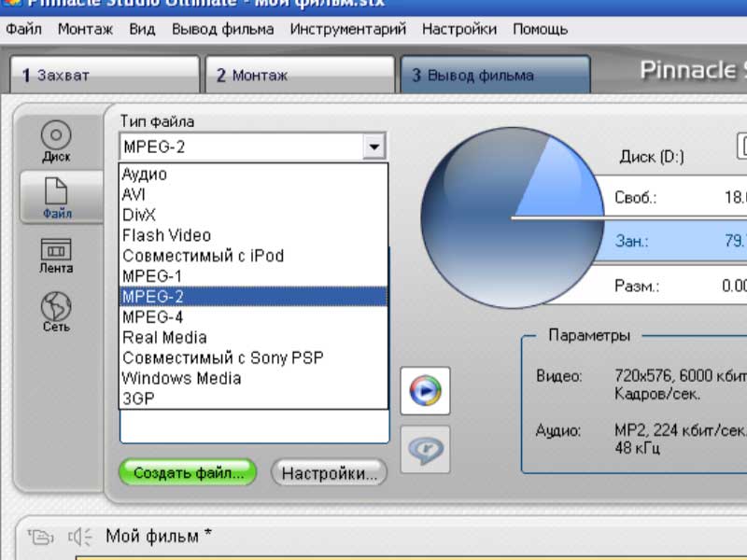The height and width of the screenshot is (560, 747).
Task: Click the Диск (D:) label
Action: pyautogui.click(x=652, y=157)
